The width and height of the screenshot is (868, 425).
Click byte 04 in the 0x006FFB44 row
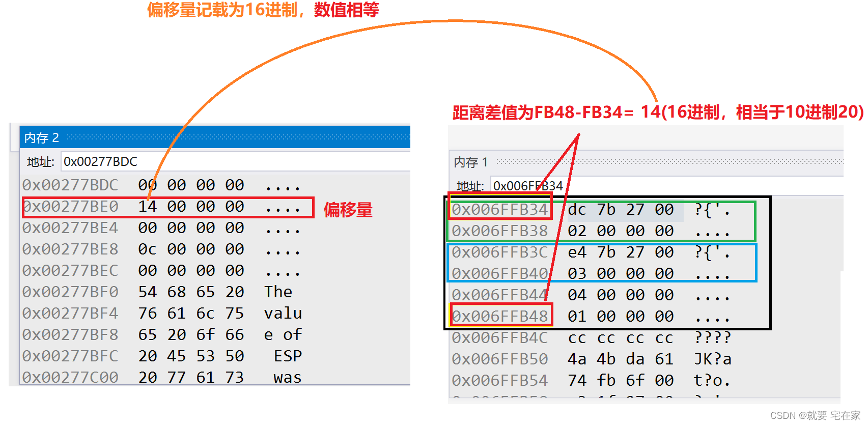point(577,295)
